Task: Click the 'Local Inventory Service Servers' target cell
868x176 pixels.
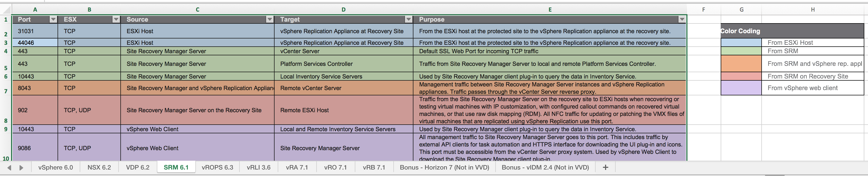Action: (x=344, y=76)
